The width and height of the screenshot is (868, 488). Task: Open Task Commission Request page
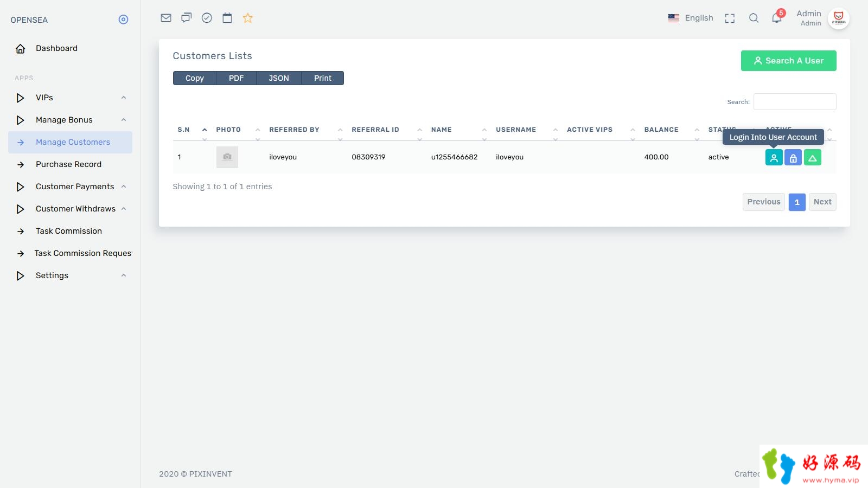(71, 253)
